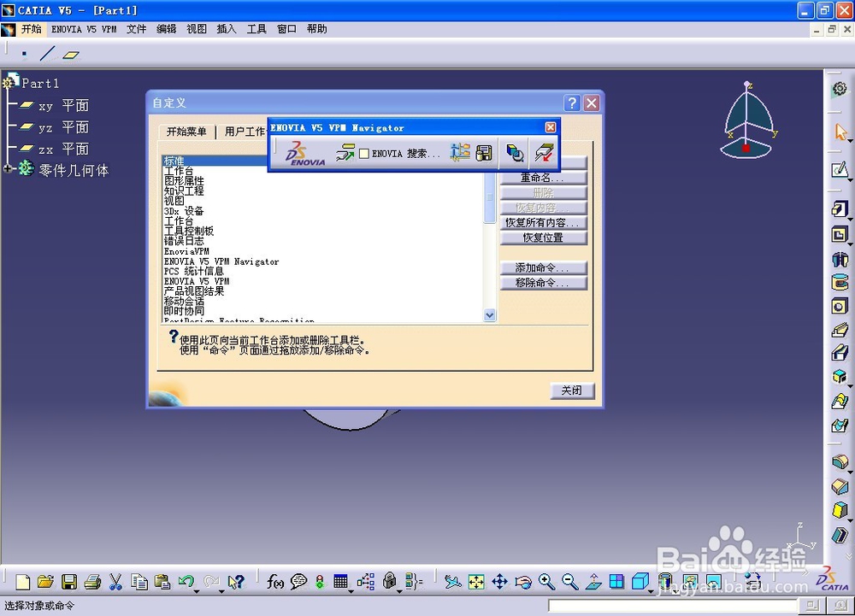This screenshot has width=855, height=616.
Task: Click the Print icon
Action: (x=92, y=582)
